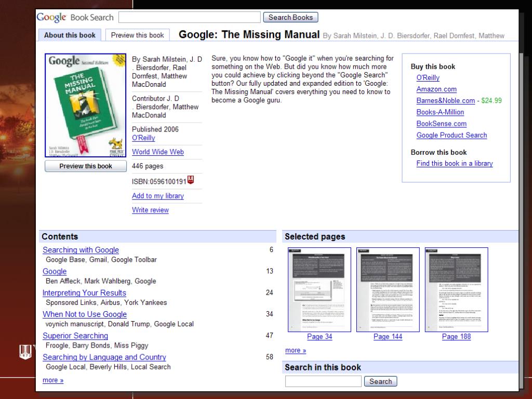Open the Google chapter link in Contents

55,271
